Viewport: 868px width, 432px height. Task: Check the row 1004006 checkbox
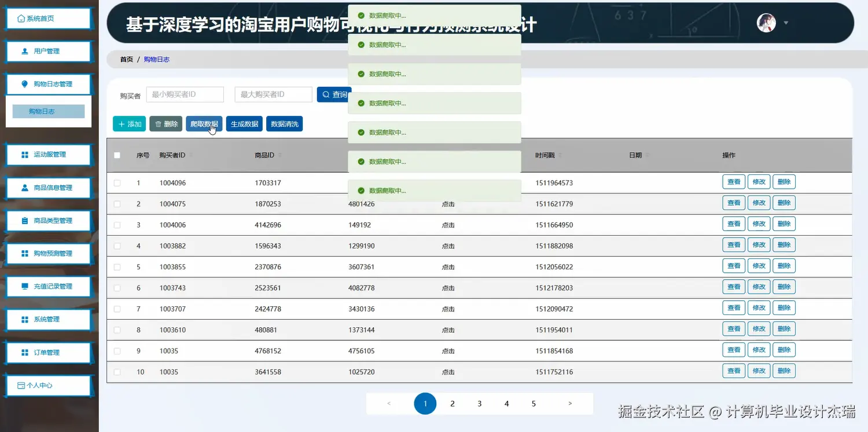coord(117,225)
